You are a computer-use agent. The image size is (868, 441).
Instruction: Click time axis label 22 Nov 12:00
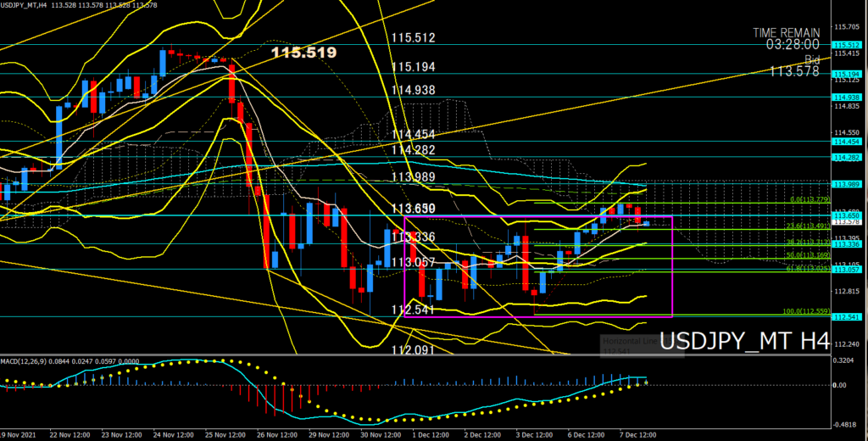(71, 435)
